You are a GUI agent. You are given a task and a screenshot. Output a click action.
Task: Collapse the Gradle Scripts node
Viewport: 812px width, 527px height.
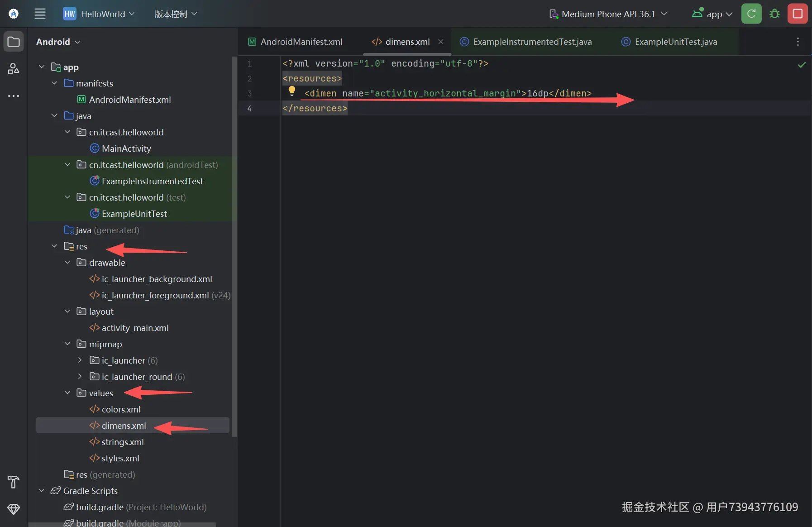(42, 491)
